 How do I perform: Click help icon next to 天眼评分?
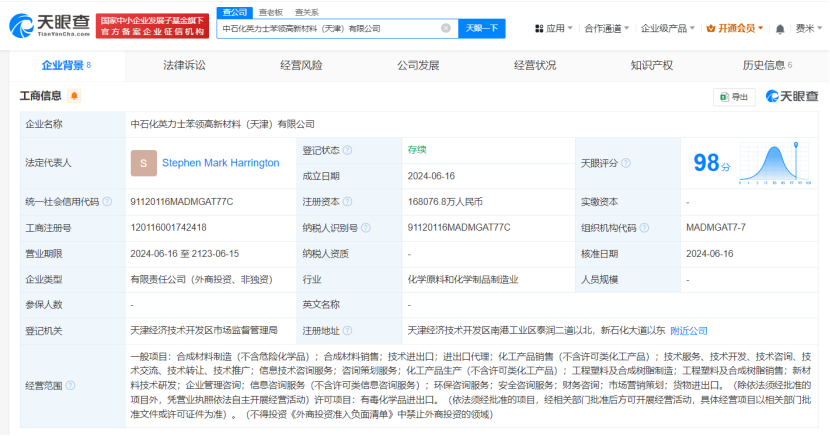628,163
